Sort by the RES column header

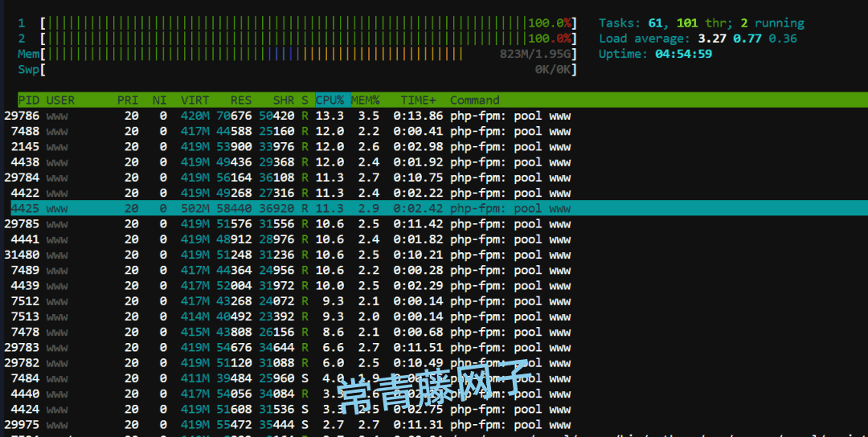click(241, 100)
